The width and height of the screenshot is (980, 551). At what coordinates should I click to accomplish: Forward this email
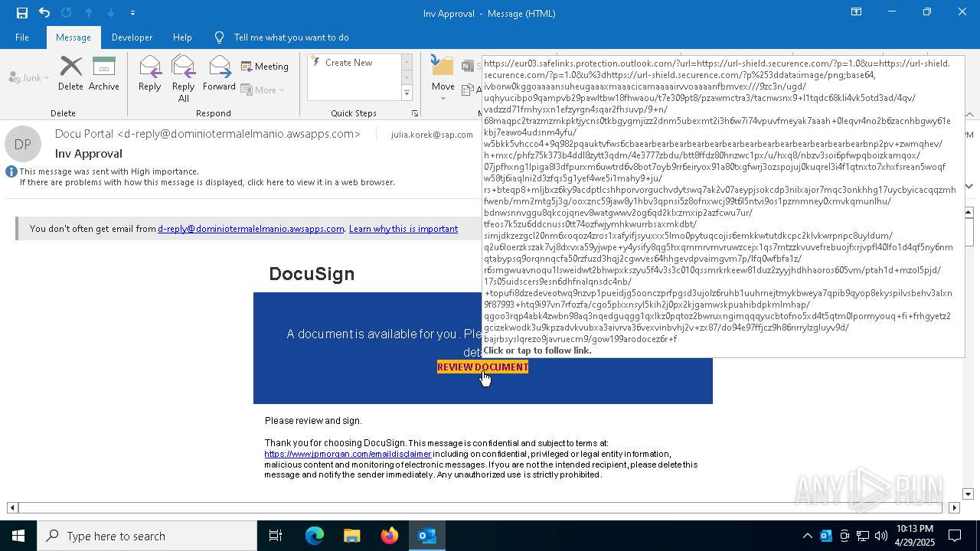click(219, 74)
